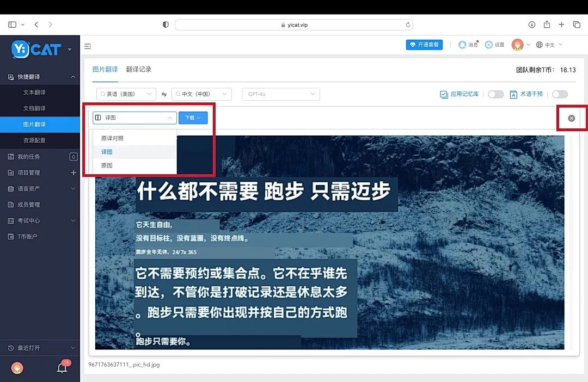
Task: Open the 英语（美国） source language dropdown
Action: pos(126,94)
